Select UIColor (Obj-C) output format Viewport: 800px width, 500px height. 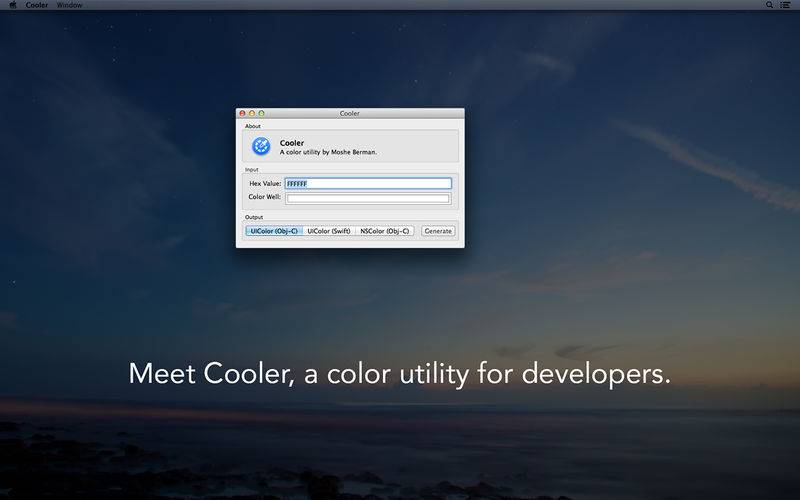tap(274, 231)
